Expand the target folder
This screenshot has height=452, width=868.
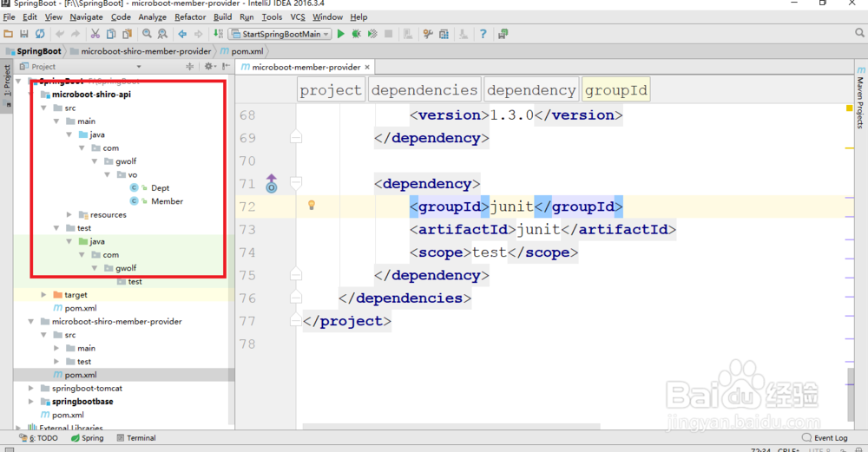coord(43,295)
